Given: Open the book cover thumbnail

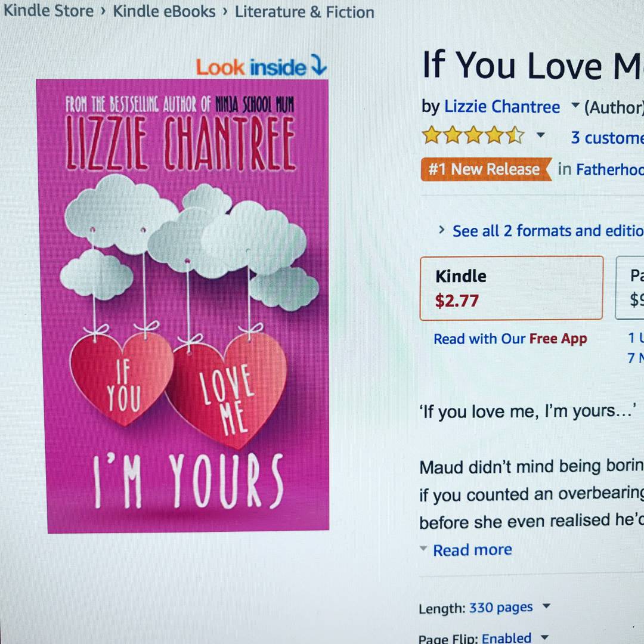Looking at the screenshot, I should [x=183, y=306].
